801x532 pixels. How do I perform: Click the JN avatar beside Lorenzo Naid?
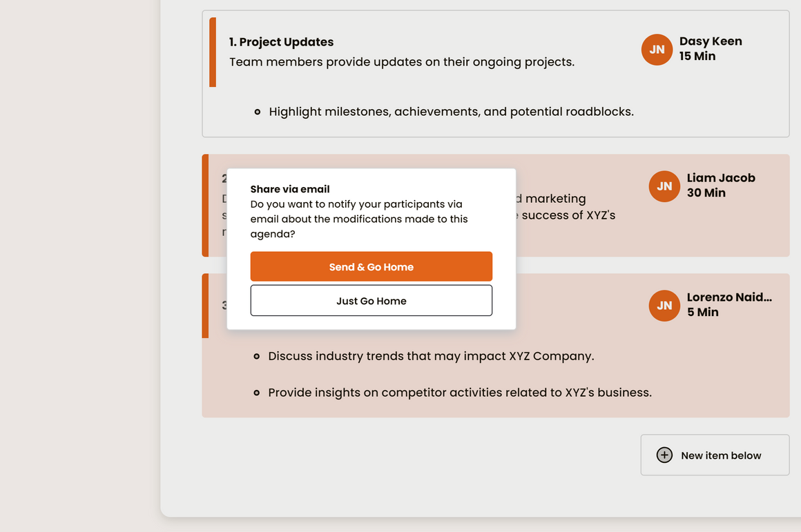click(664, 306)
